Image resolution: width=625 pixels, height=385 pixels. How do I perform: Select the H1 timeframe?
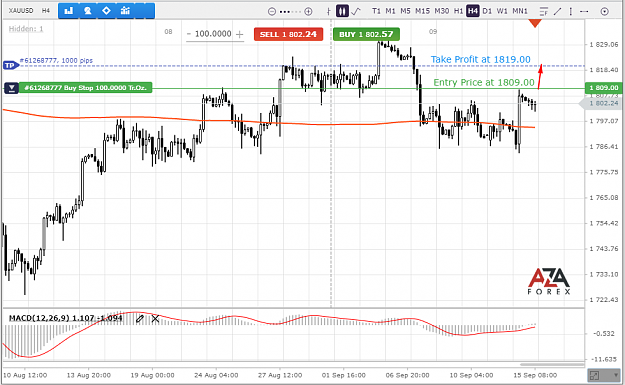point(458,11)
